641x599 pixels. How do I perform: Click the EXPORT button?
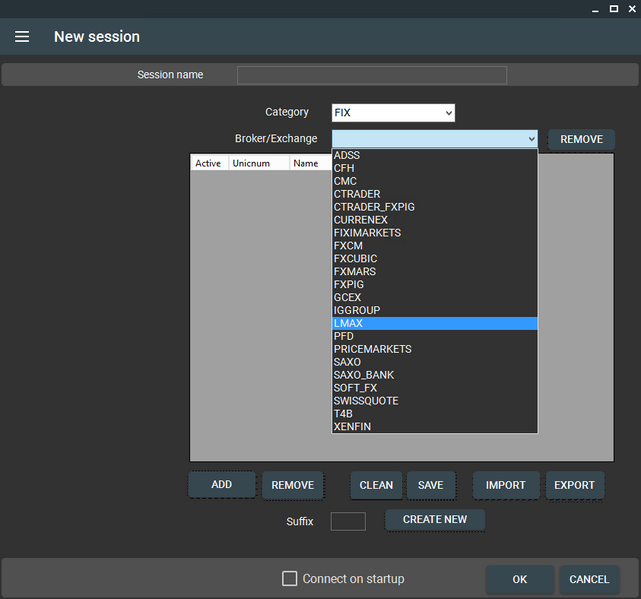point(574,485)
